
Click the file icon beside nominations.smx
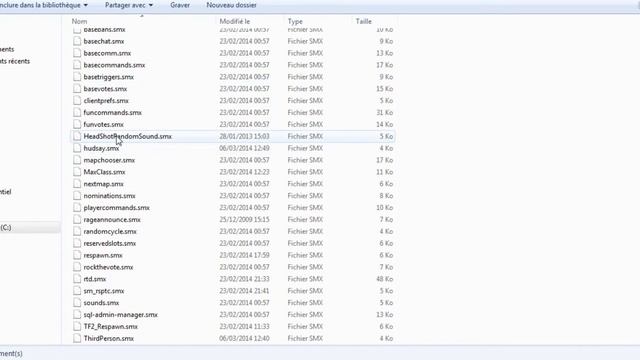click(x=77, y=196)
